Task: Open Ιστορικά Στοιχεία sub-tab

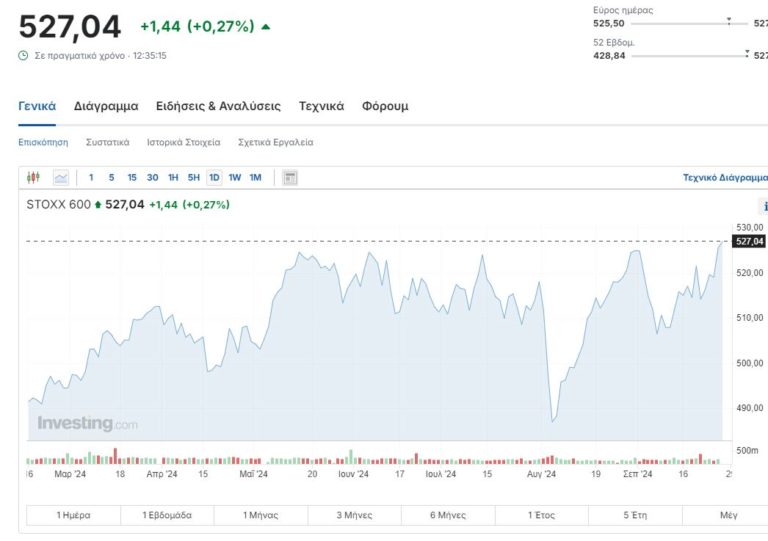Action: [x=183, y=142]
